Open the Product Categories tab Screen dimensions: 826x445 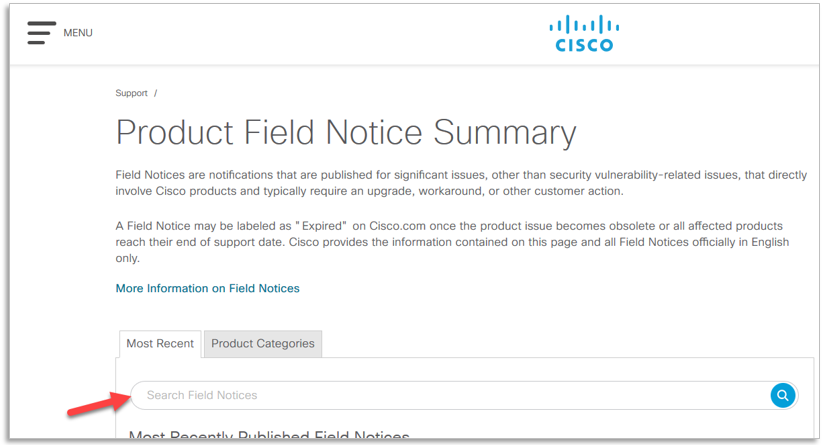[x=263, y=343]
